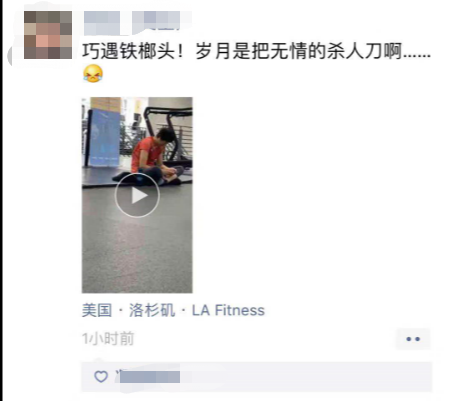Open the LA Fitness location link
The height and width of the screenshot is (401, 451).
[228, 310]
